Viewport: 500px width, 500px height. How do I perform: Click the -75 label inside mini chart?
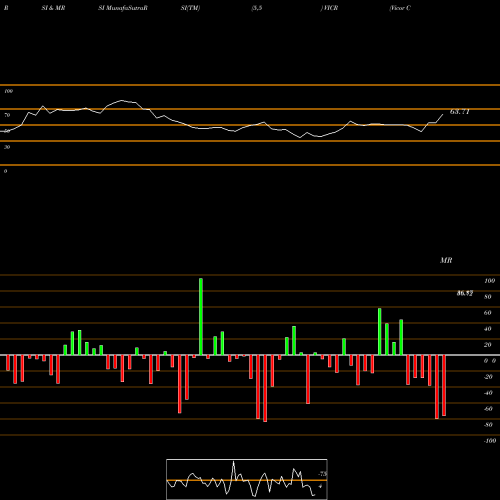point(323,474)
